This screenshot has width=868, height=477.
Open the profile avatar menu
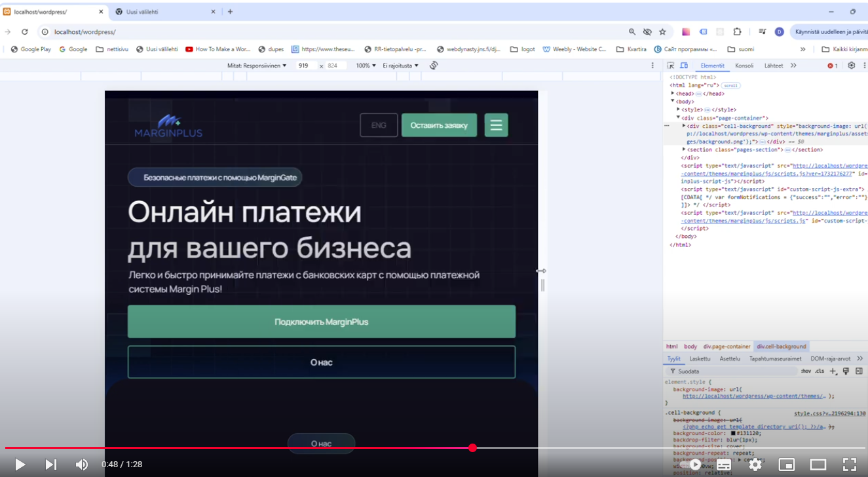coord(779,31)
